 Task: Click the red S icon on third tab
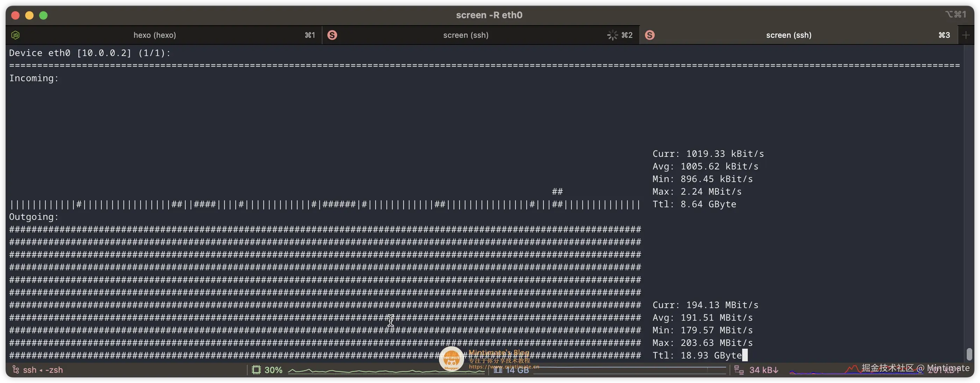click(650, 35)
